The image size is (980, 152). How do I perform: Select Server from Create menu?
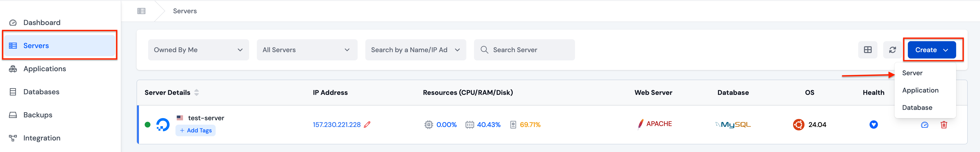912,73
